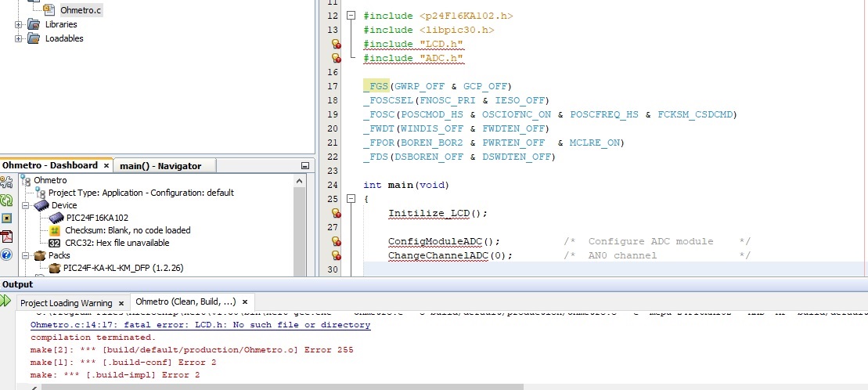Select Ohmetro.c in the project tree
The image size is (868, 390).
[81, 10]
